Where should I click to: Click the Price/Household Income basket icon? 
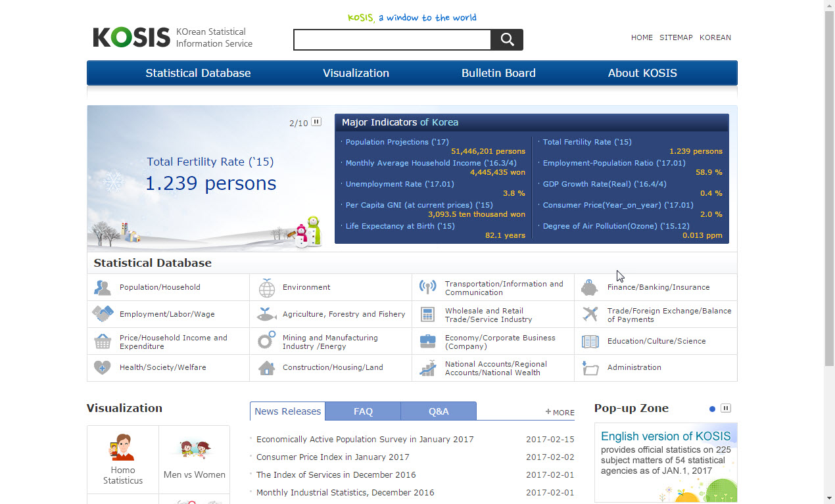[103, 342]
